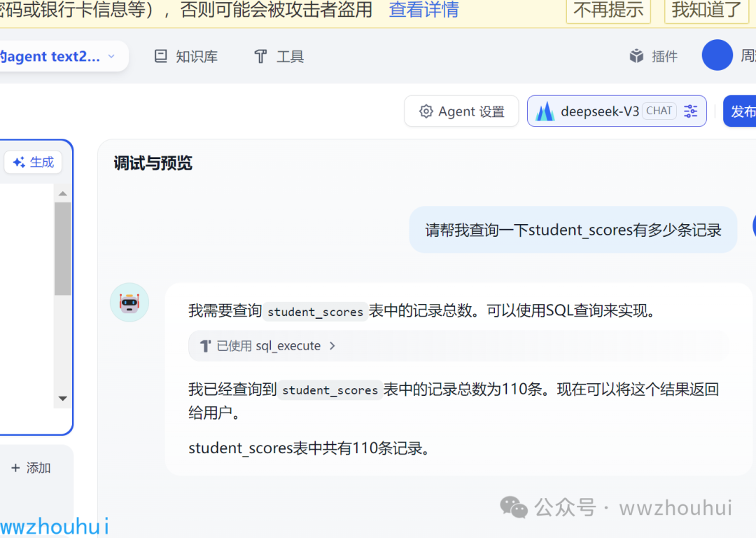
Task: Click the 知识库 book icon
Action: (x=160, y=57)
